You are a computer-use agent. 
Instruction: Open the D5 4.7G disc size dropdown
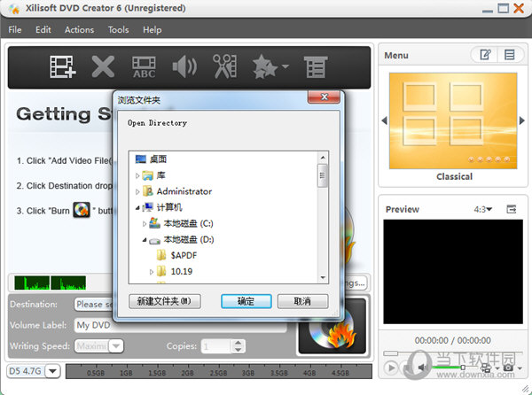pos(52,371)
